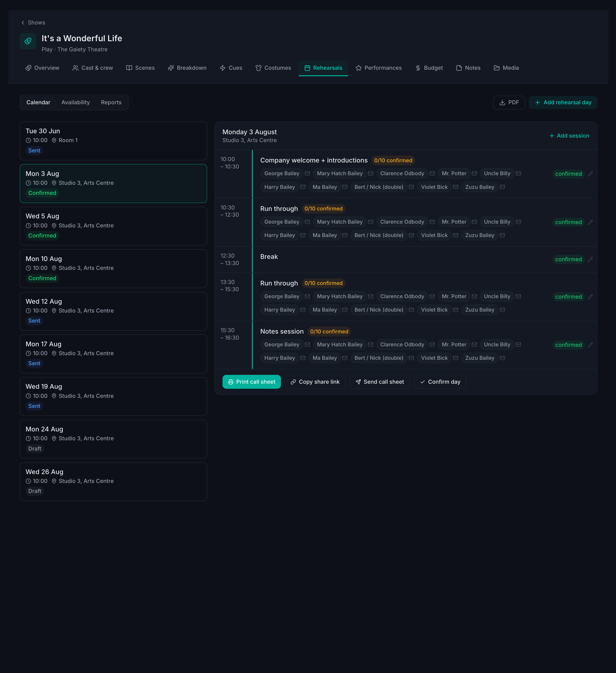Email Uncle Billy in 13:30 Run through

pos(518,296)
